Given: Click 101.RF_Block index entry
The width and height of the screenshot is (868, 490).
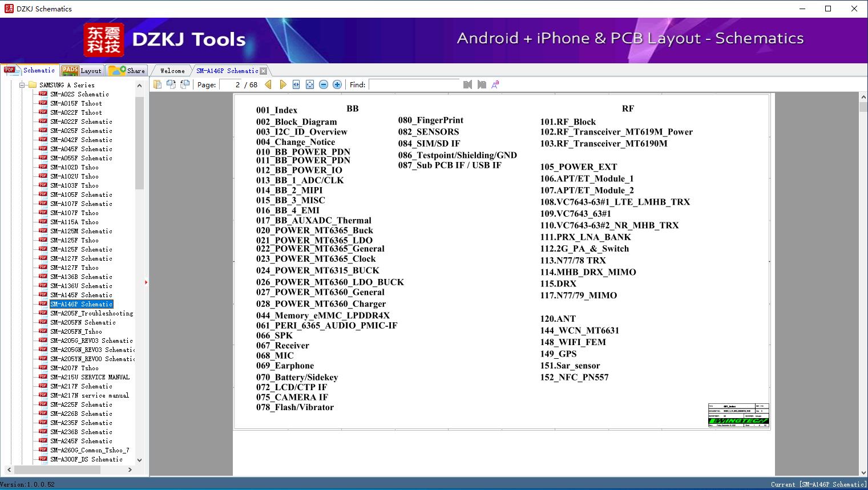Looking at the screenshot, I should [x=568, y=122].
